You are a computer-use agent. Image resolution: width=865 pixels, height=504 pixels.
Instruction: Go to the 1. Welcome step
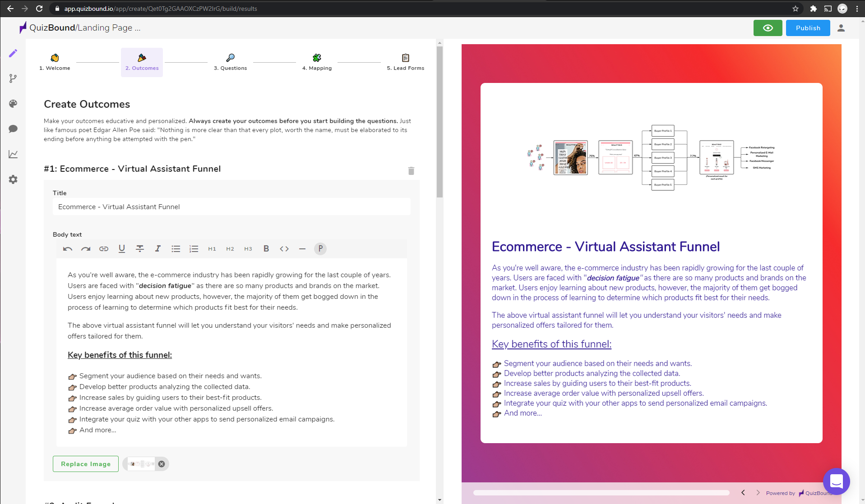click(55, 62)
